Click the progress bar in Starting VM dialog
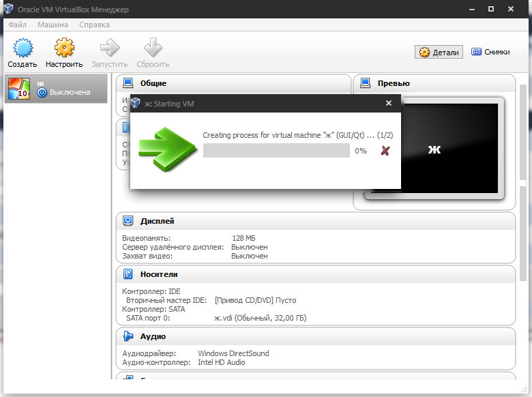 [x=276, y=151]
